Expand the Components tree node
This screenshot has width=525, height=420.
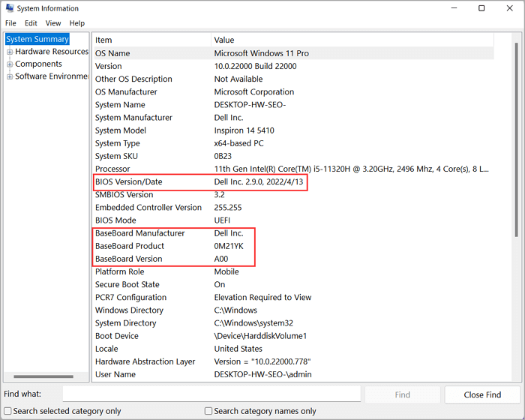pos(10,64)
